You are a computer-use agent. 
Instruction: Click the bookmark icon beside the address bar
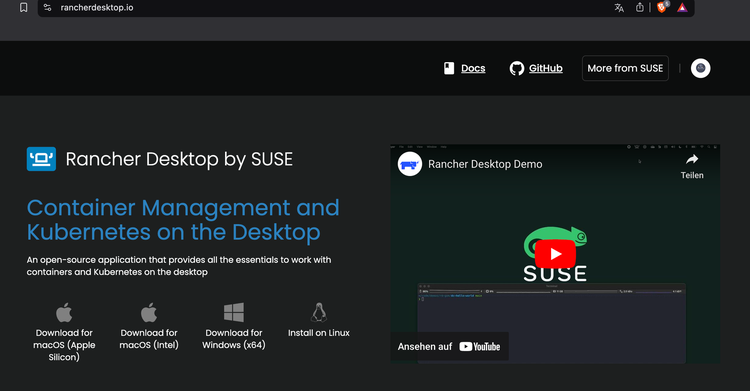[x=23, y=7]
